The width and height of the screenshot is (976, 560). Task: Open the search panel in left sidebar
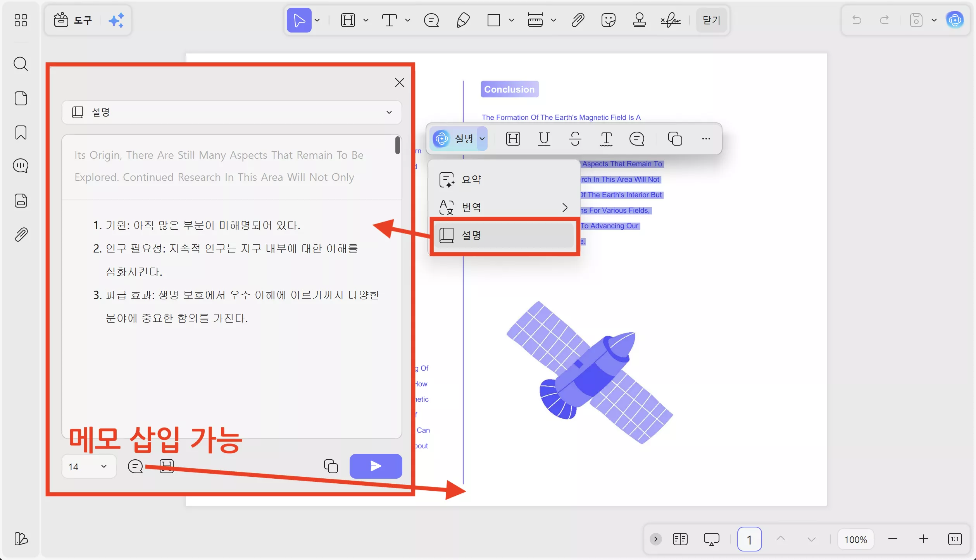21,64
